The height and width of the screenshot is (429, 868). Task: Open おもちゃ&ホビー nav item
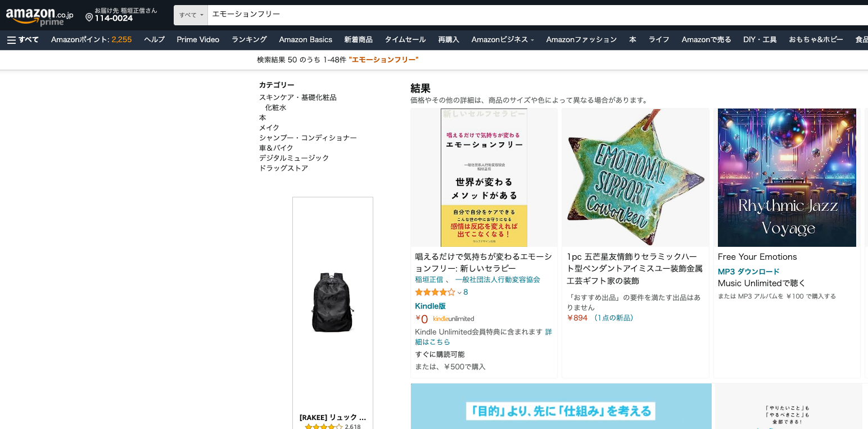point(816,39)
